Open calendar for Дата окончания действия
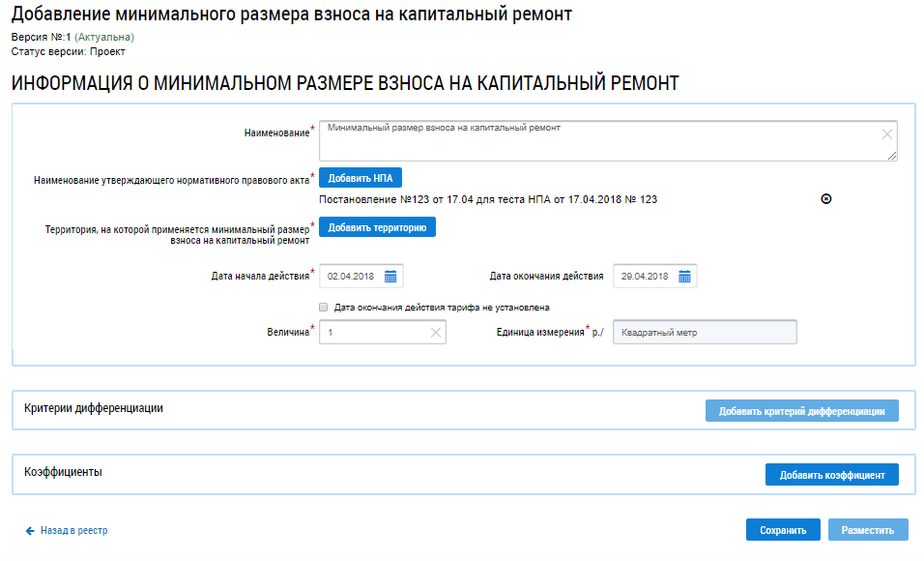The width and height of the screenshot is (924, 561). [684, 276]
